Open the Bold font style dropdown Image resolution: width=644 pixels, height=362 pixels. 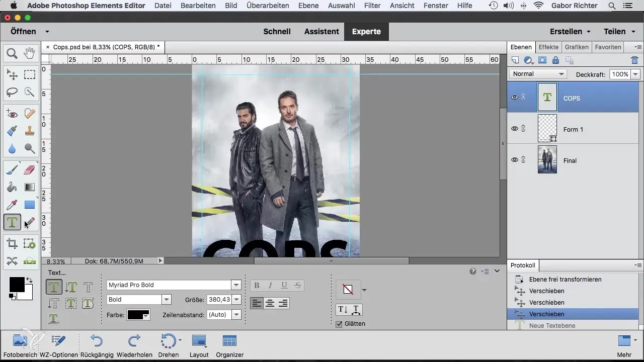(x=167, y=299)
